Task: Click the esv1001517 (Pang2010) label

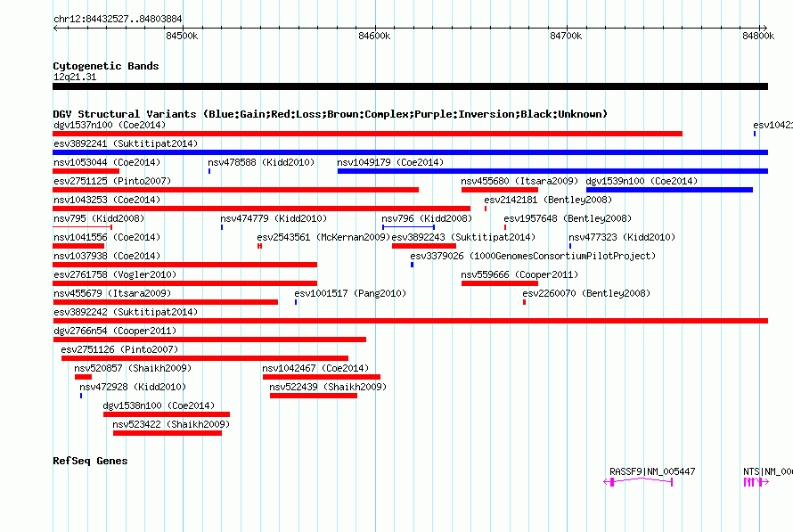Action: click(x=350, y=293)
